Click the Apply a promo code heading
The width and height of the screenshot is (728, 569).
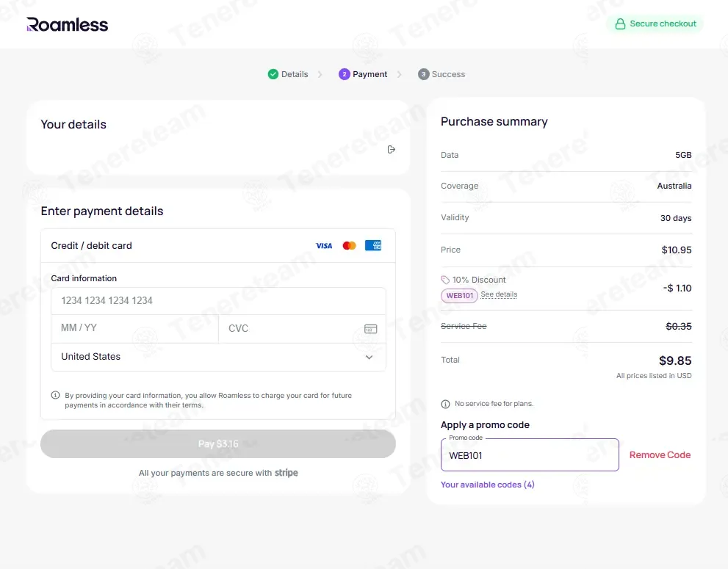(x=485, y=424)
